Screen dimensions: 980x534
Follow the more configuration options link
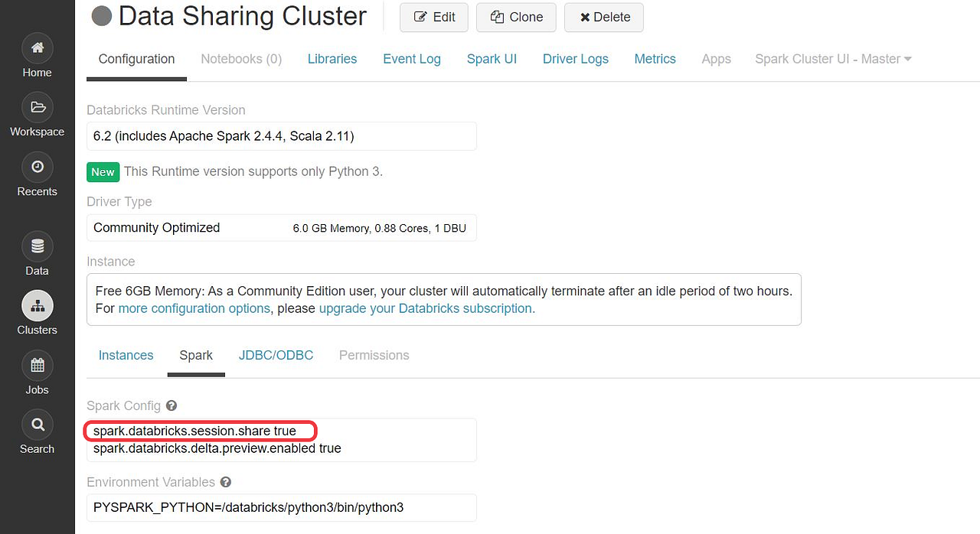194,308
